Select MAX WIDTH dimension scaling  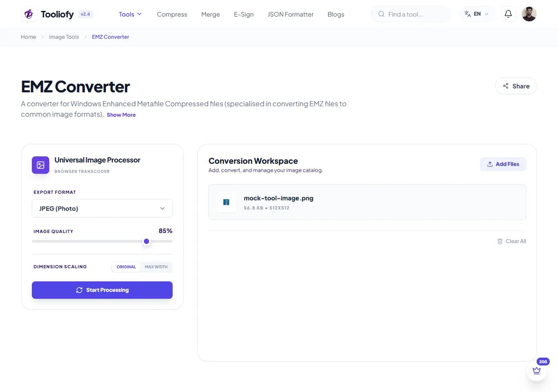(156, 267)
